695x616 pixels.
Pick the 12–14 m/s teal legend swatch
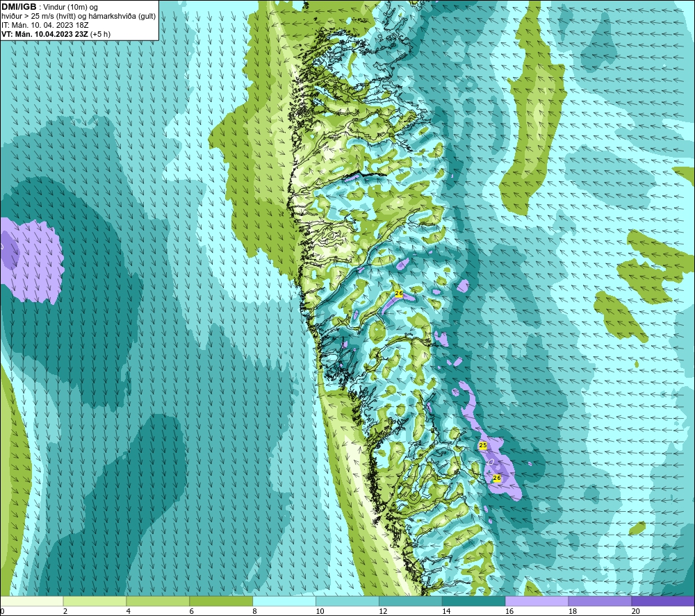tap(411, 601)
